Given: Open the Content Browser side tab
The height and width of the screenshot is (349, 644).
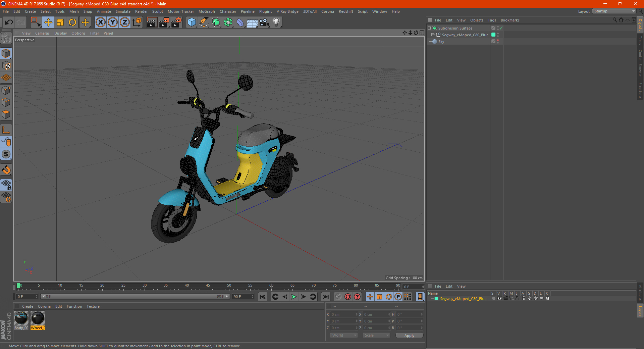Looking at the screenshot, I should point(640,63).
